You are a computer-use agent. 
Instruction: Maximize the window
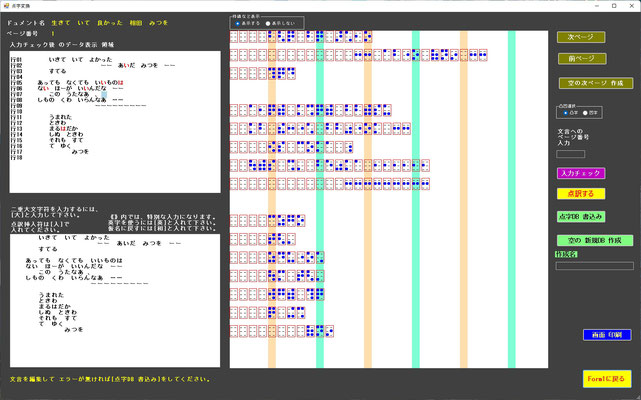point(614,6)
